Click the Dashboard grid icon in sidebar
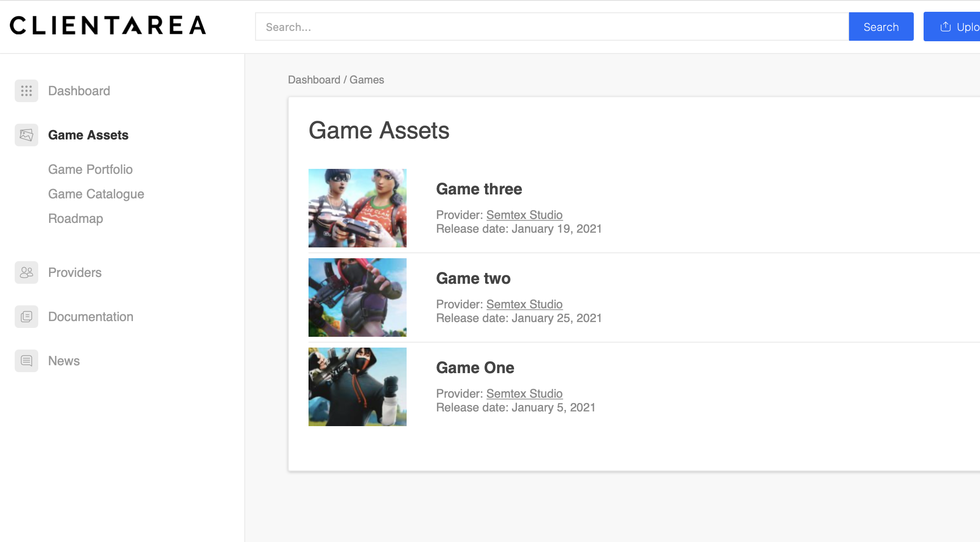This screenshot has width=980, height=542. (26, 91)
